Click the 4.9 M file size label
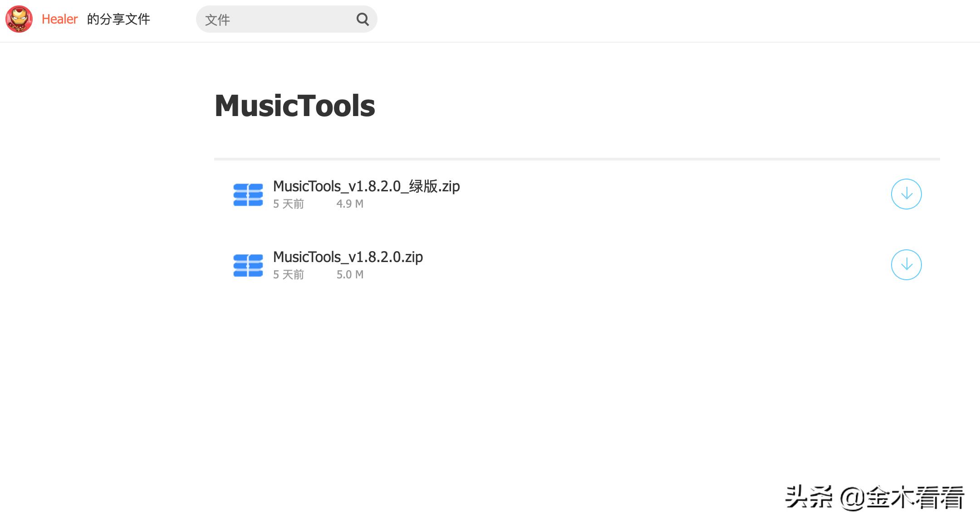This screenshot has width=980, height=525. click(x=350, y=204)
